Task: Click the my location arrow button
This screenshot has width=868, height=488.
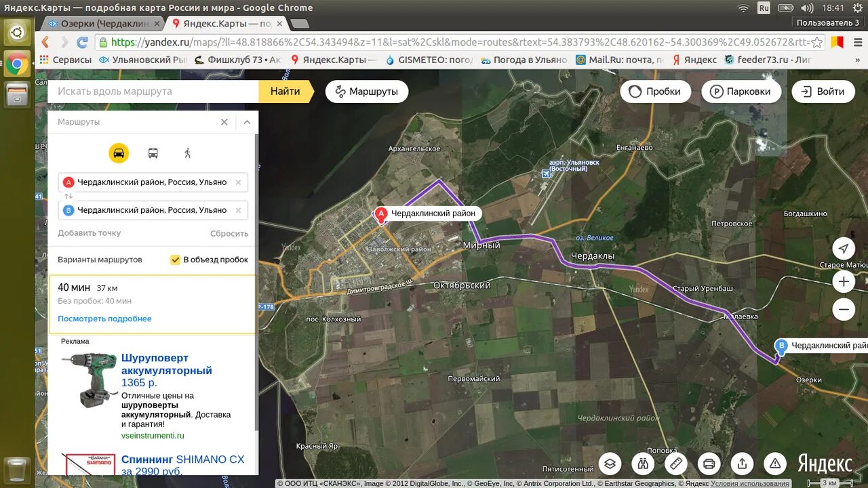Action: (843, 249)
